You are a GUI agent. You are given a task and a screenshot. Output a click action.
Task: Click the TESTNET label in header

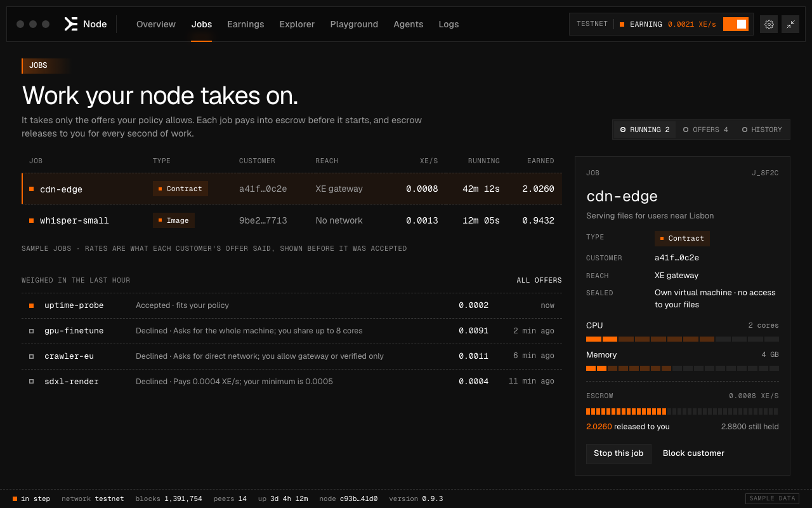click(592, 24)
